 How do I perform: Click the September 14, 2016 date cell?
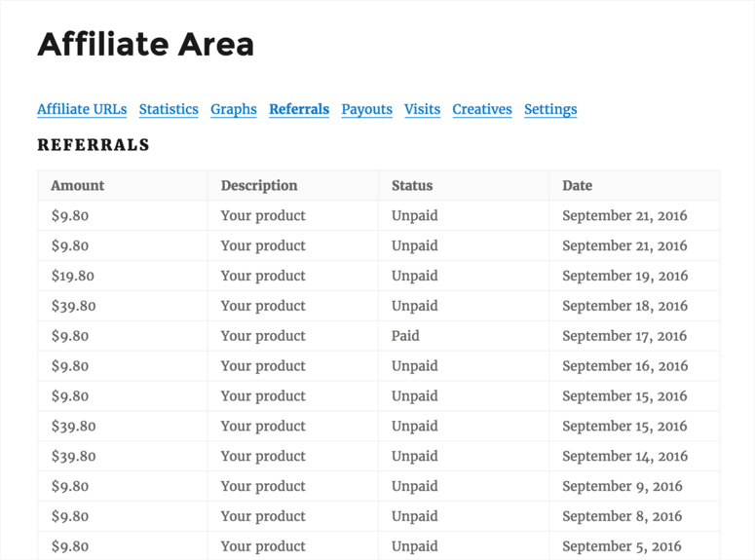pos(624,456)
